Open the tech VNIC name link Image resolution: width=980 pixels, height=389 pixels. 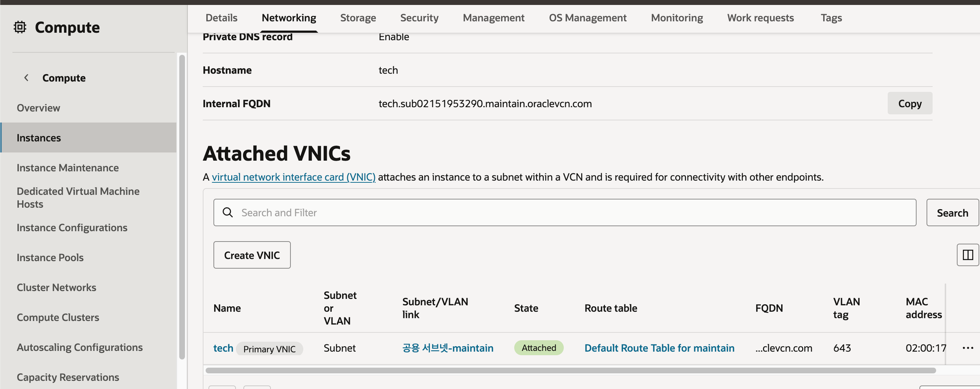(223, 348)
